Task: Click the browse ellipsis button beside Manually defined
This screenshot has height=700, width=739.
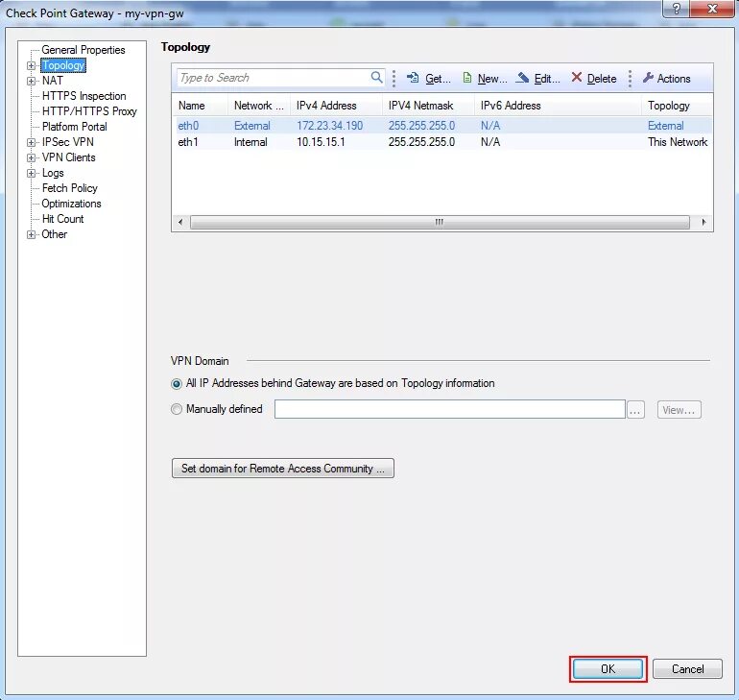Action: [635, 410]
